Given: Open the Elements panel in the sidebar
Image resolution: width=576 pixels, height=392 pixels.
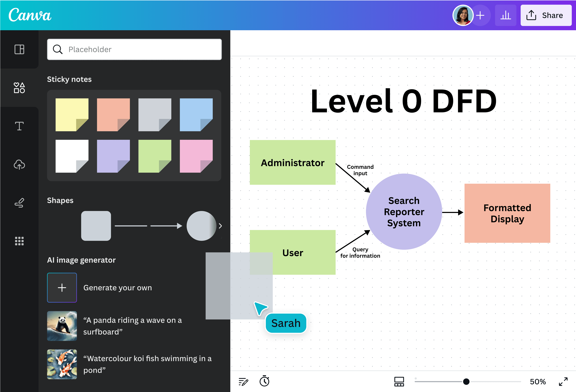Looking at the screenshot, I should tap(19, 88).
